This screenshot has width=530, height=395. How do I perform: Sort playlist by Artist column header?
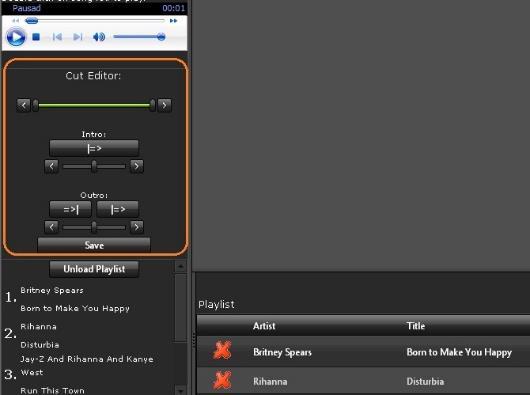(x=264, y=326)
